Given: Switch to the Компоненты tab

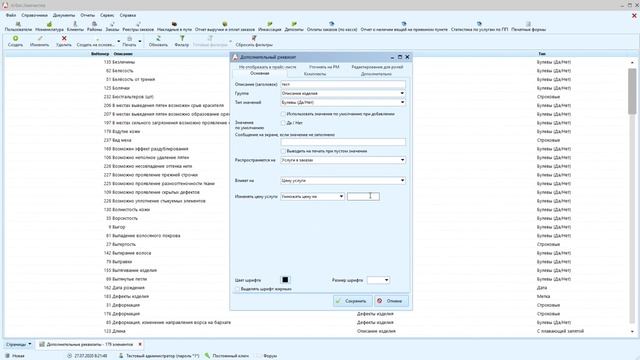Looking at the screenshot, I should 315,74.
